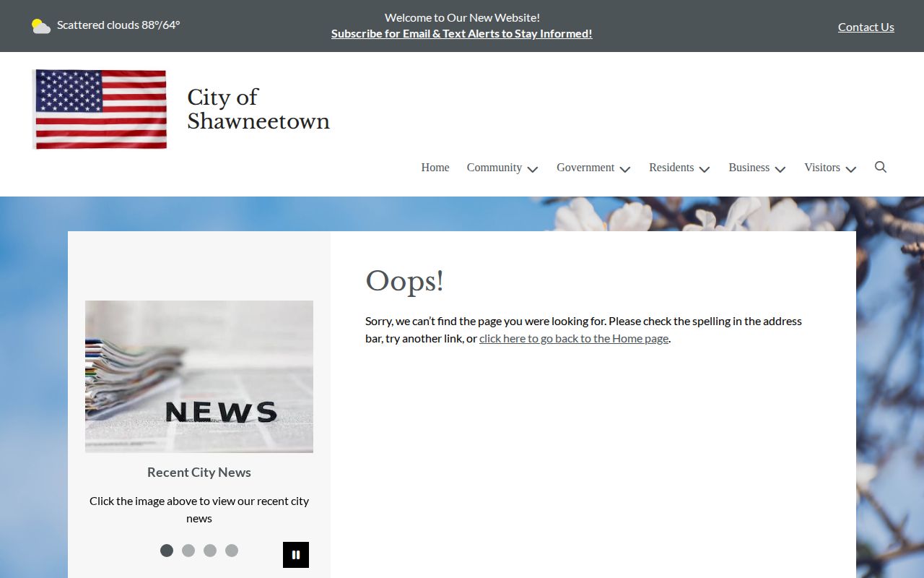Open the Community menu label
This screenshot has width=924, height=578.
pos(494,168)
